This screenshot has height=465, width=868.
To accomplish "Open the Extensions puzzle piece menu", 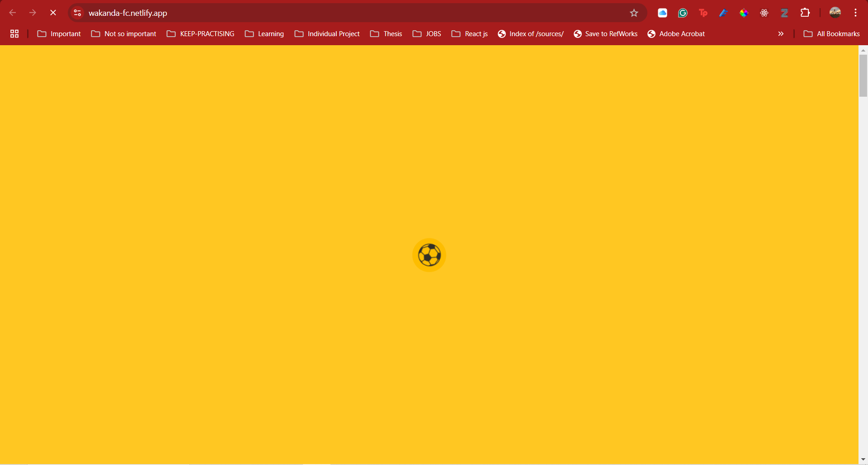I will [805, 13].
